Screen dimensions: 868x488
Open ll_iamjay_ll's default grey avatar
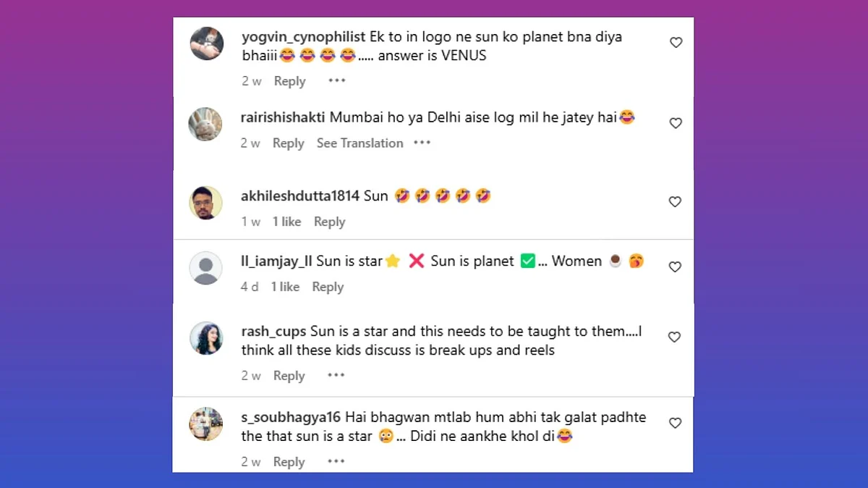206,268
